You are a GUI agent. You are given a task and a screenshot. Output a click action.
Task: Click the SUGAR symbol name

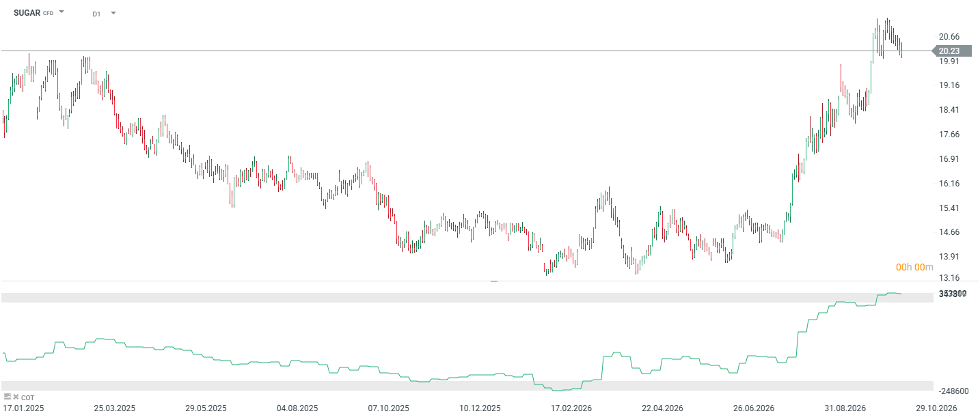[27, 13]
